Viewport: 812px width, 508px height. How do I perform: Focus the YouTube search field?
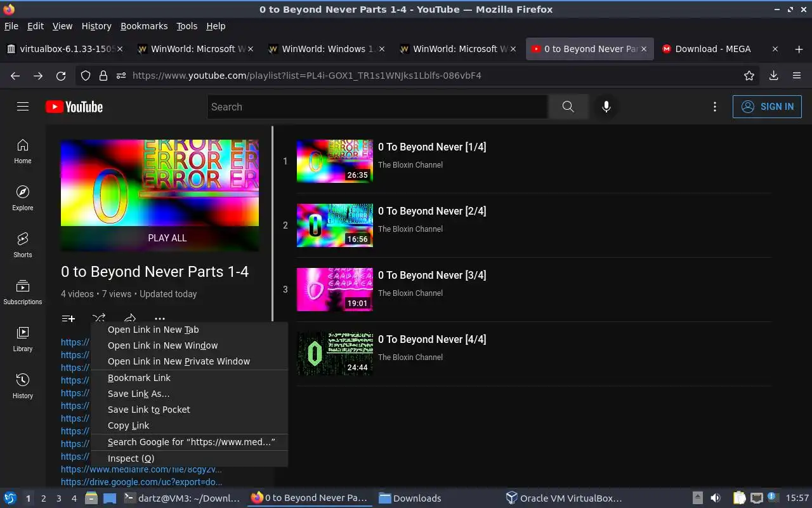(x=377, y=107)
